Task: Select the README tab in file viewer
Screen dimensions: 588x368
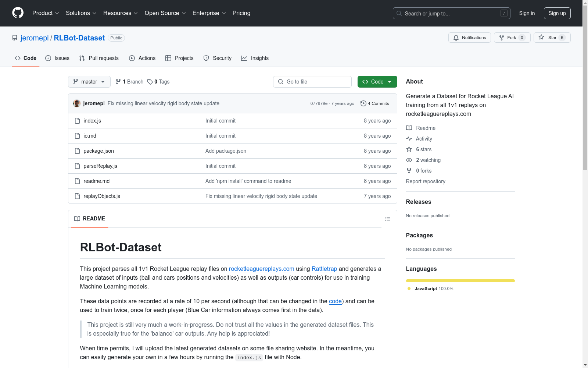Action: pyautogui.click(x=90, y=219)
